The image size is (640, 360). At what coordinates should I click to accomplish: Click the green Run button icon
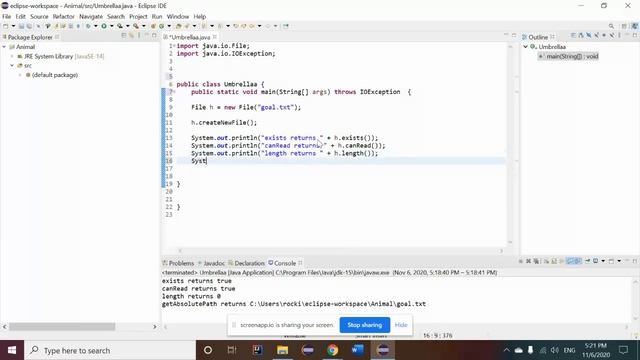point(104,26)
